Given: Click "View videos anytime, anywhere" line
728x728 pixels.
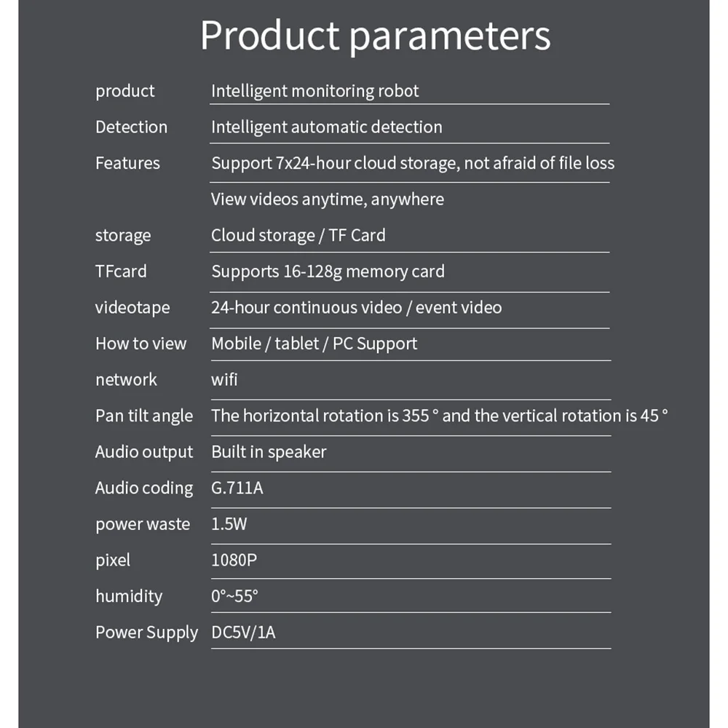Looking at the screenshot, I should pos(327,199).
